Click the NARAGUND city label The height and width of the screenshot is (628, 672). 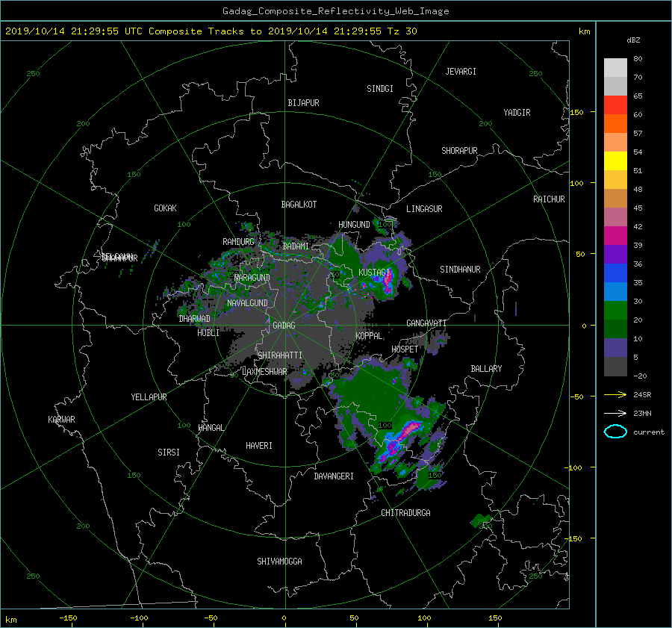coord(252,278)
